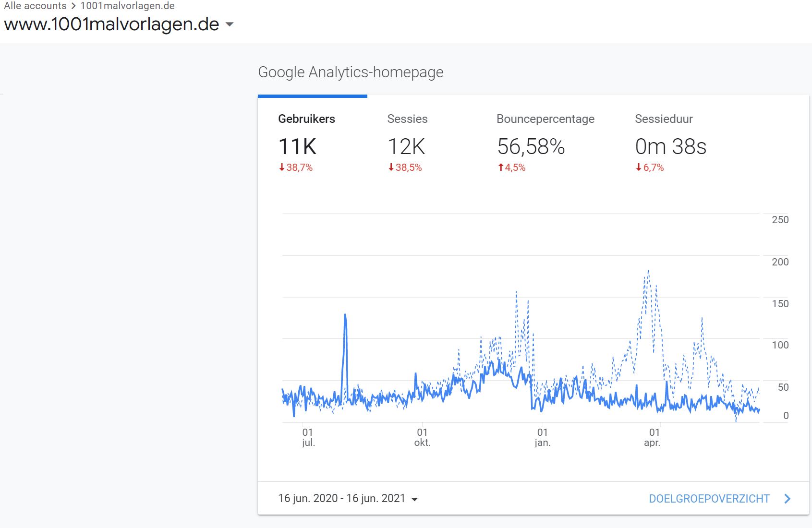Screen dimensions: 812x528
Task: Click the 01 apr. axis label
Action: [653, 437]
